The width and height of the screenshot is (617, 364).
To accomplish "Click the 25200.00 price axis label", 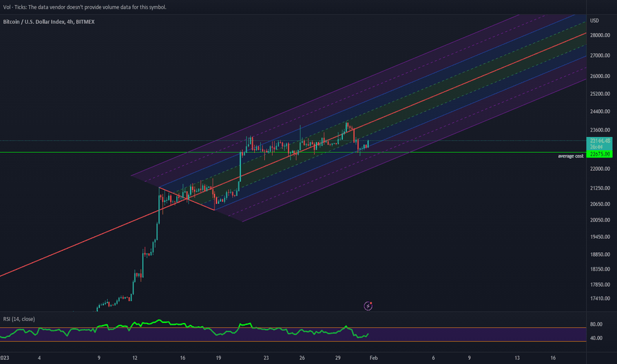I will click(x=600, y=94).
